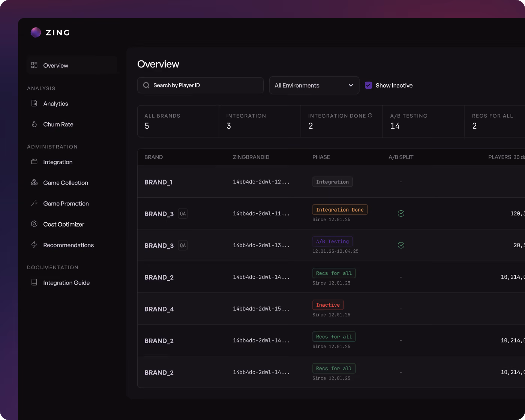Open Game Collection page

point(66,183)
